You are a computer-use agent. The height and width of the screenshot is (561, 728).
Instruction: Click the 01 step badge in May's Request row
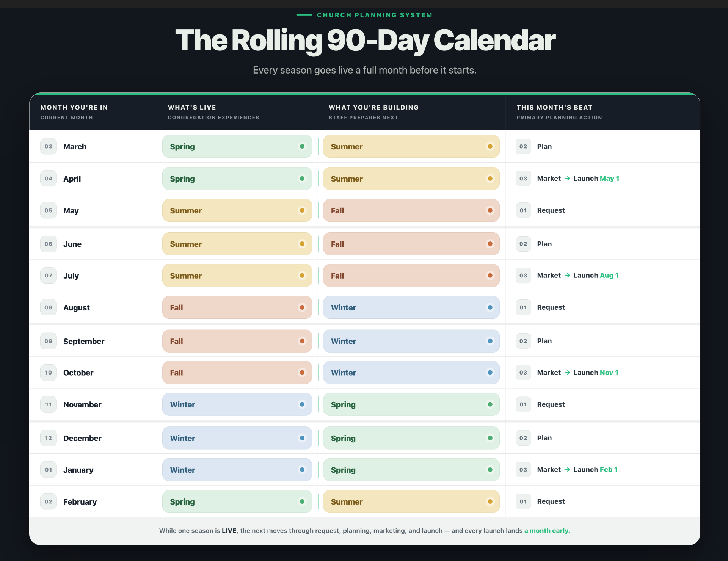[x=523, y=210]
